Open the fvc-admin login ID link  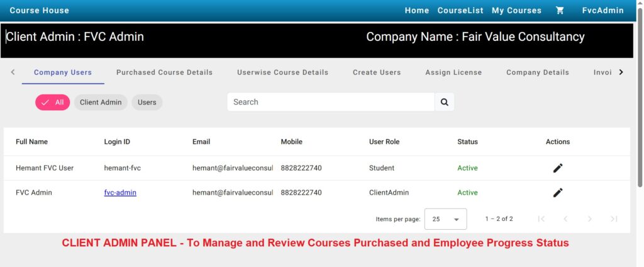click(120, 193)
